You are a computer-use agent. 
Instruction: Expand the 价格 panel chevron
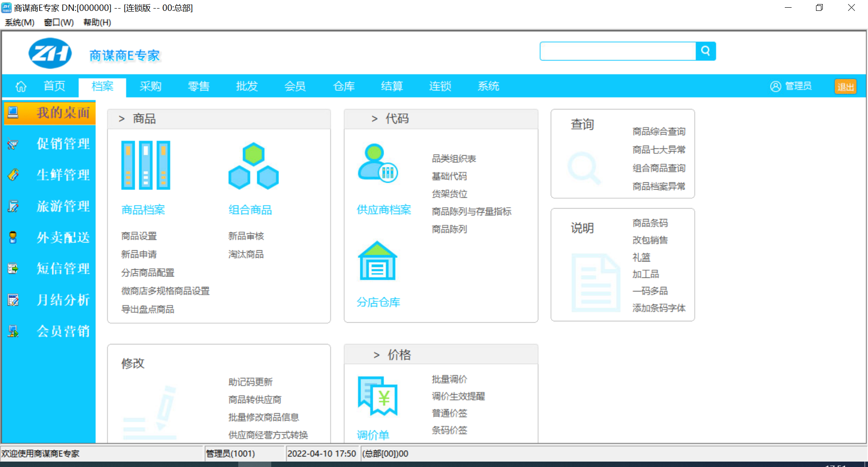[x=377, y=355]
